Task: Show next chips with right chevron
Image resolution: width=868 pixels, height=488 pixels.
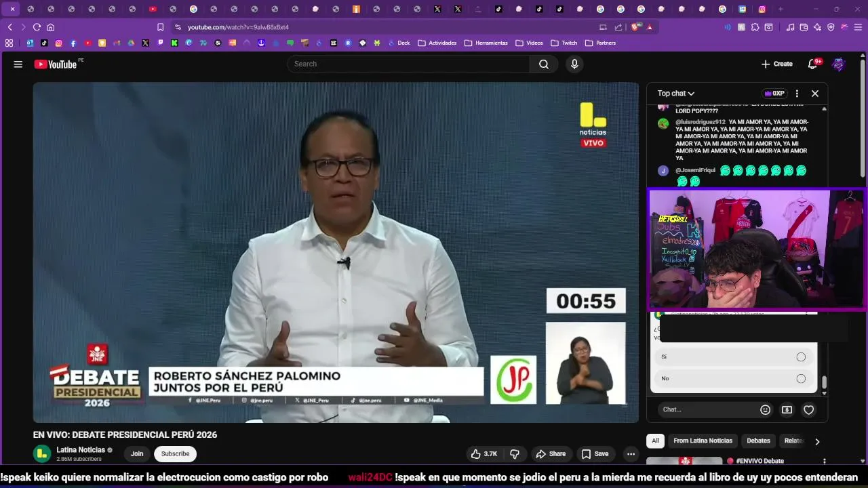Action: pos(817,441)
